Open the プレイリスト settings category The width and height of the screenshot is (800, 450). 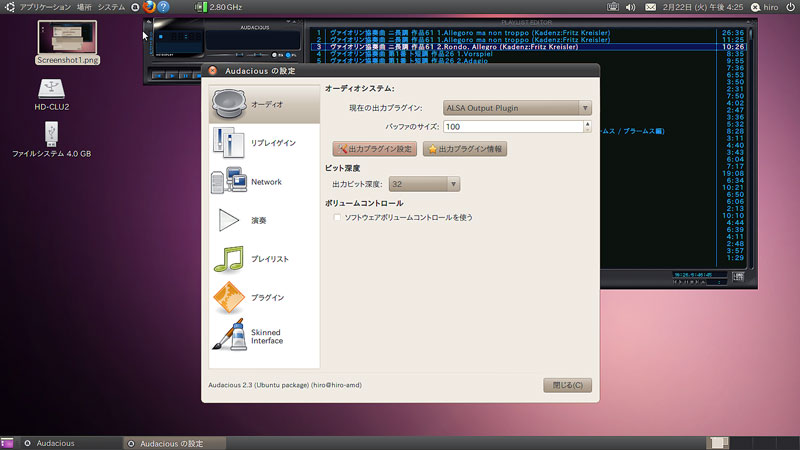pos(264,259)
